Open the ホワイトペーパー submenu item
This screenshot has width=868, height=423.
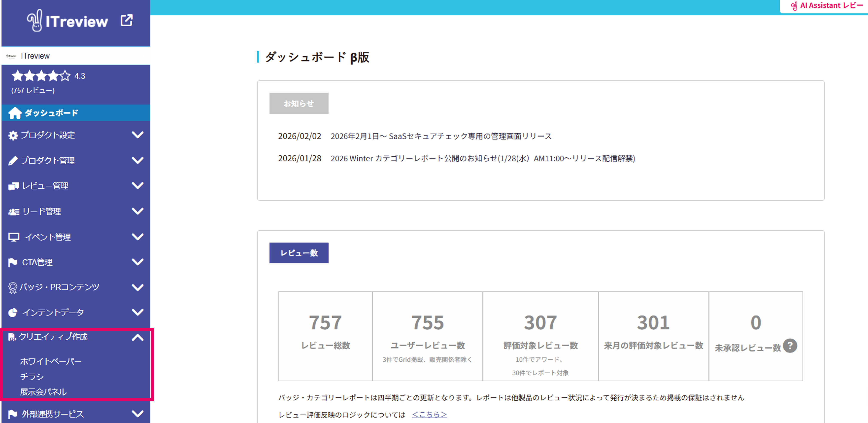(51, 361)
